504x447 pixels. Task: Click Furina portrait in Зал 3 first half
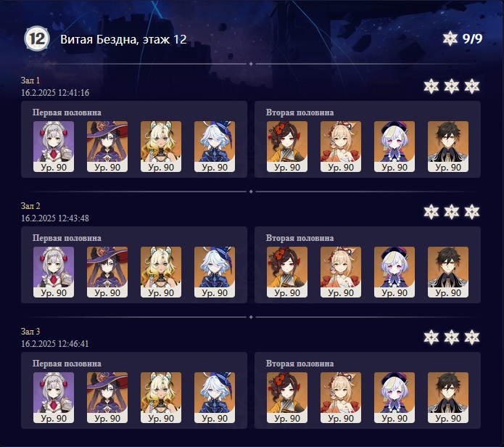click(215, 398)
